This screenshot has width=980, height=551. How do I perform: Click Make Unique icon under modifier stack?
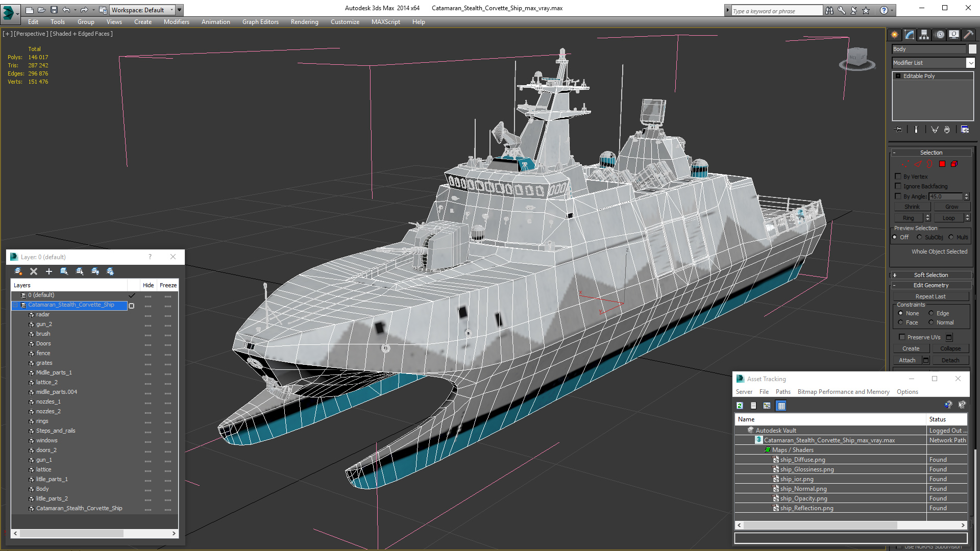coord(935,130)
